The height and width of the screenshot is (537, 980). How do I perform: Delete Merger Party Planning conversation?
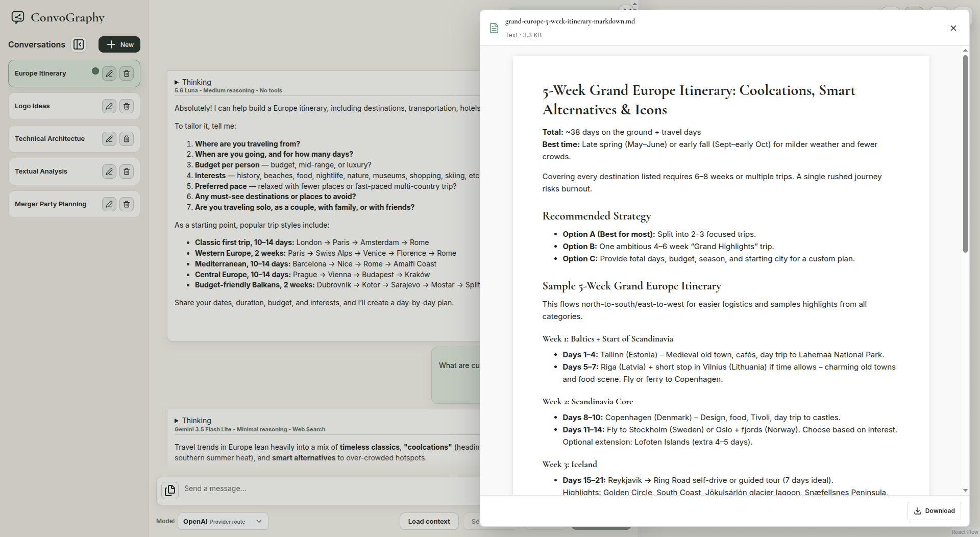pos(127,204)
